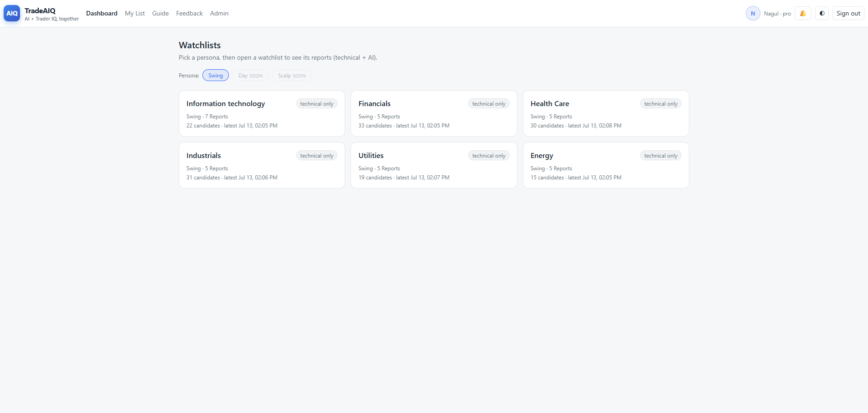Click the N user avatar
Viewport: 868px width, 413px height.
tap(753, 13)
